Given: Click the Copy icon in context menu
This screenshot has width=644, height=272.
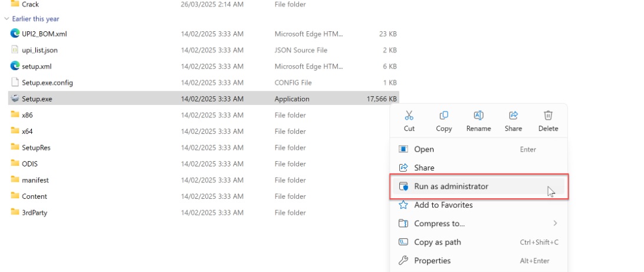Looking at the screenshot, I should [443, 116].
